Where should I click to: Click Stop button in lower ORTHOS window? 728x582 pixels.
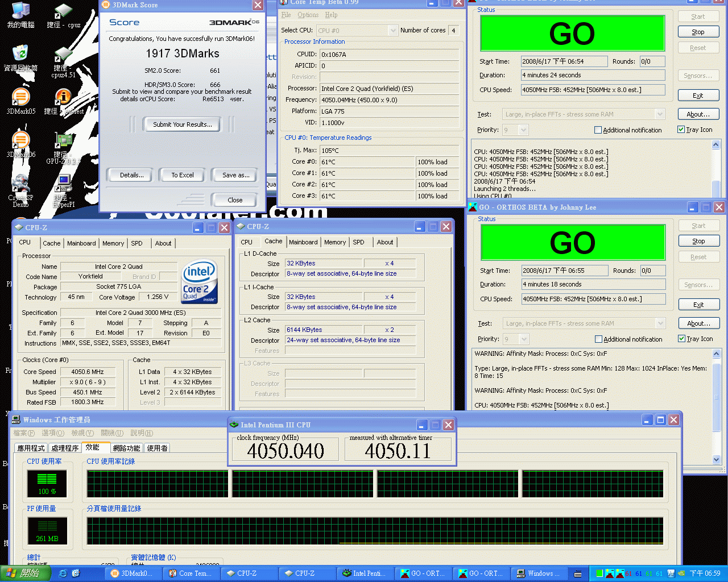coord(698,241)
